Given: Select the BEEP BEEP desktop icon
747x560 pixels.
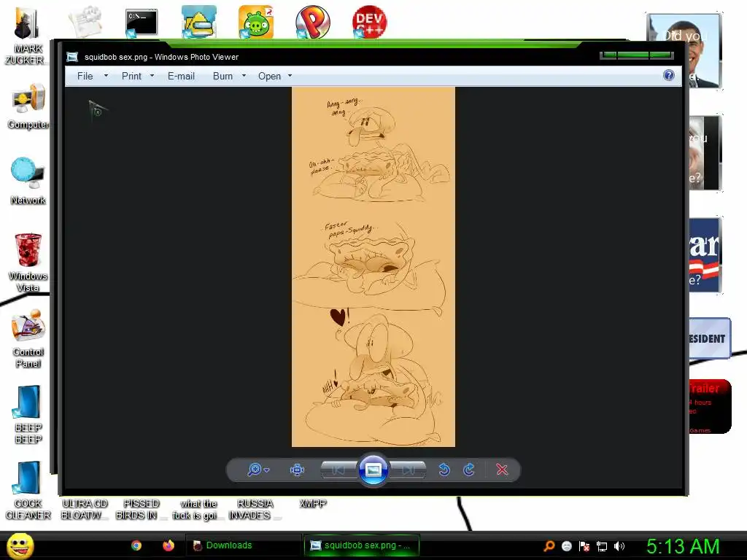Looking at the screenshot, I should (x=28, y=414).
